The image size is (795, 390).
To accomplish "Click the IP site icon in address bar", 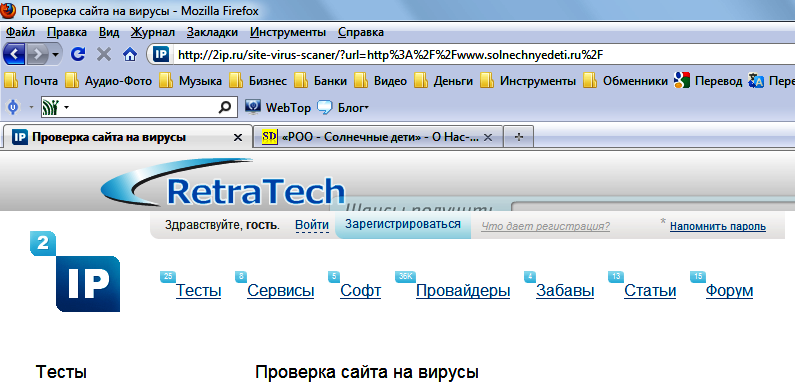I will [x=161, y=54].
